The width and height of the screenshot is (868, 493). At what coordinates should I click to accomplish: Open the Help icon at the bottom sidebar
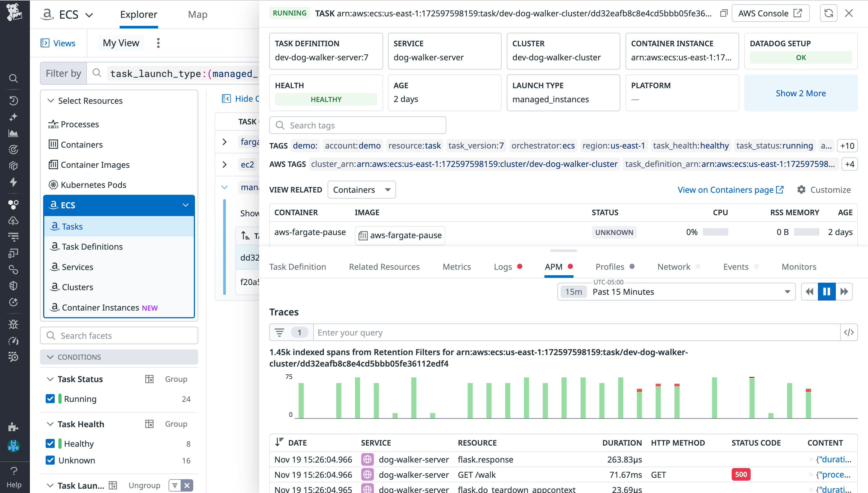click(14, 471)
